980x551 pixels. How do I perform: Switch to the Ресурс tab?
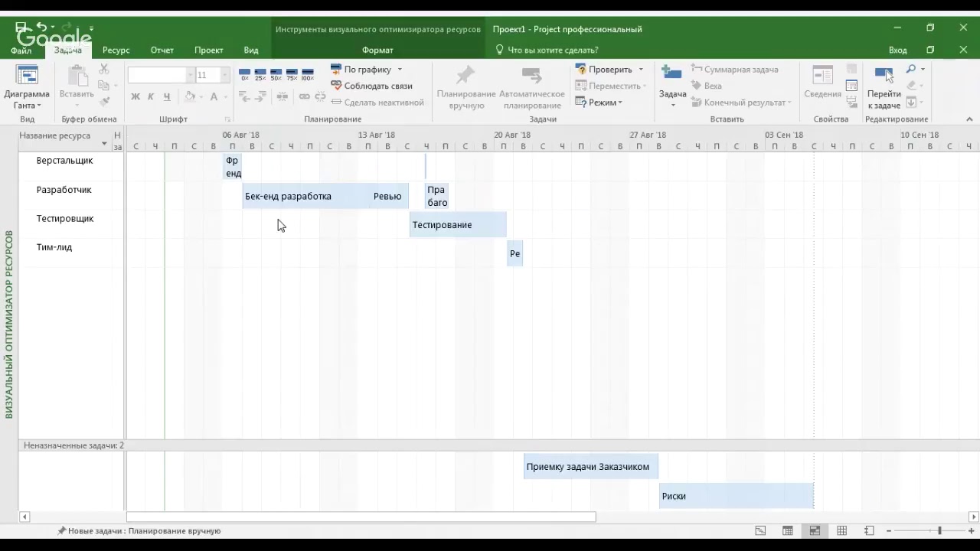(116, 50)
